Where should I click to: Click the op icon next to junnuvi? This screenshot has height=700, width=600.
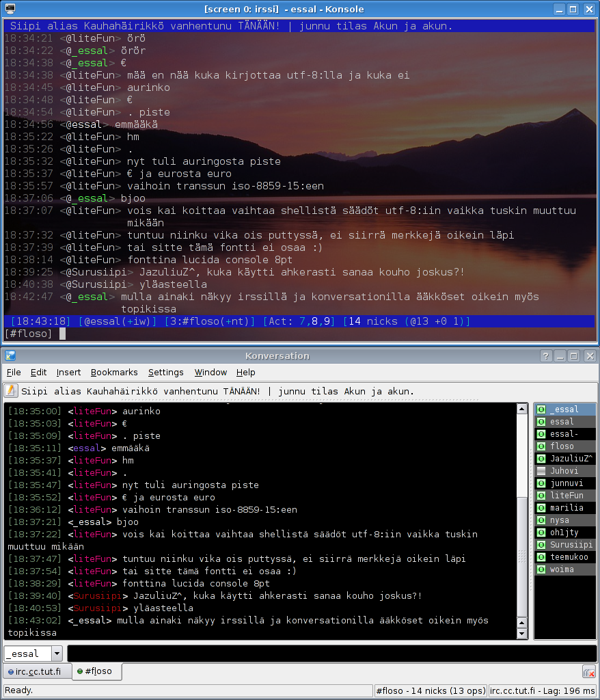pyautogui.click(x=541, y=483)
